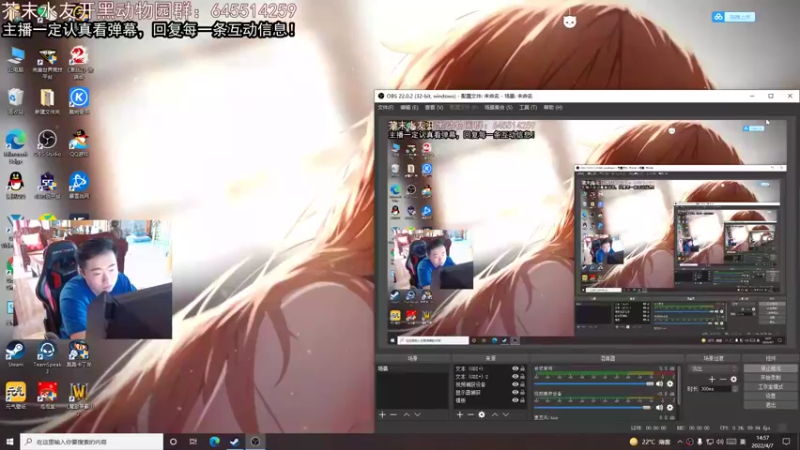
Task: Open scene transition type dropdown
Action: pyautogui.click(x=713, y=368)
